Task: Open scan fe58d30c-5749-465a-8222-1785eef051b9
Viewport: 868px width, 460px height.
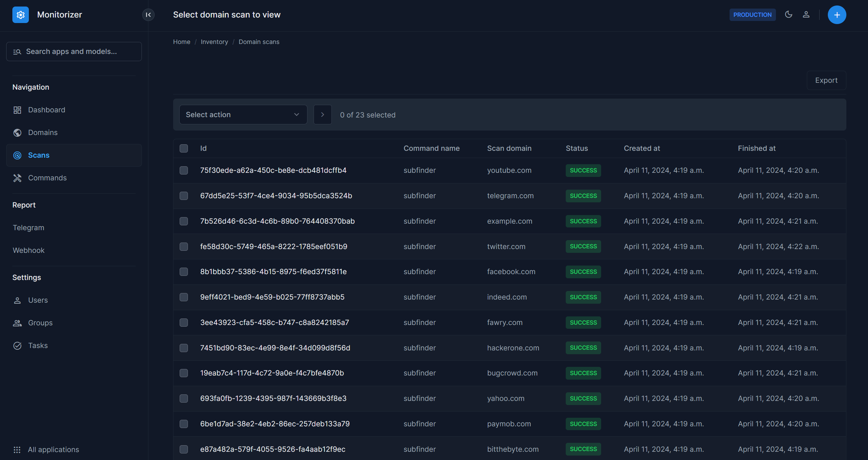Action: tap(274, 247)
